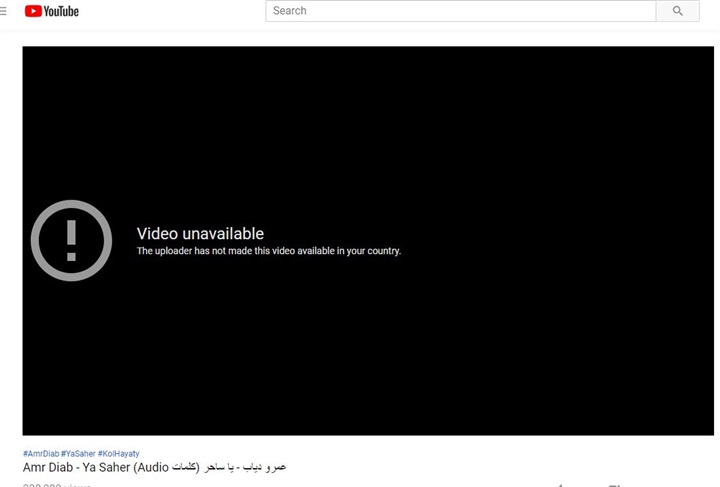Click the red YouTube play logo
Screen dimensions: 720x487
tap(33, 11)
